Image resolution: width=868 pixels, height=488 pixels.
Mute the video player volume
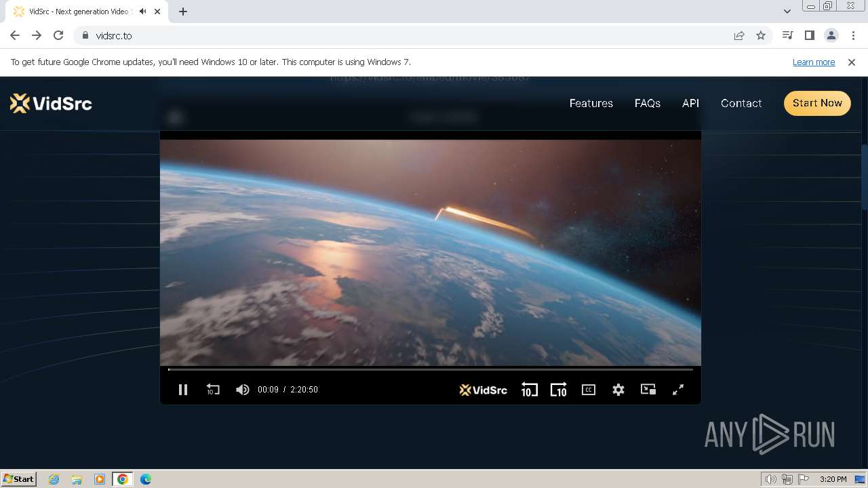pos(242,390)
